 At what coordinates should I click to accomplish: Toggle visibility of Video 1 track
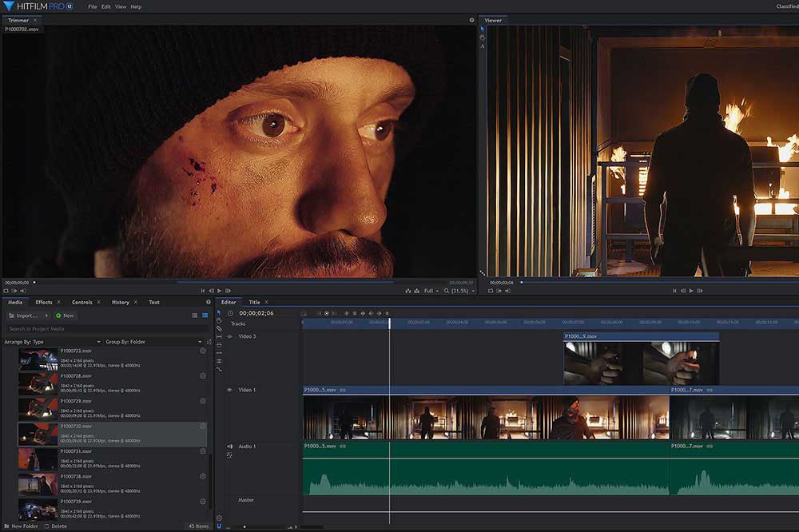click(229, 390)
